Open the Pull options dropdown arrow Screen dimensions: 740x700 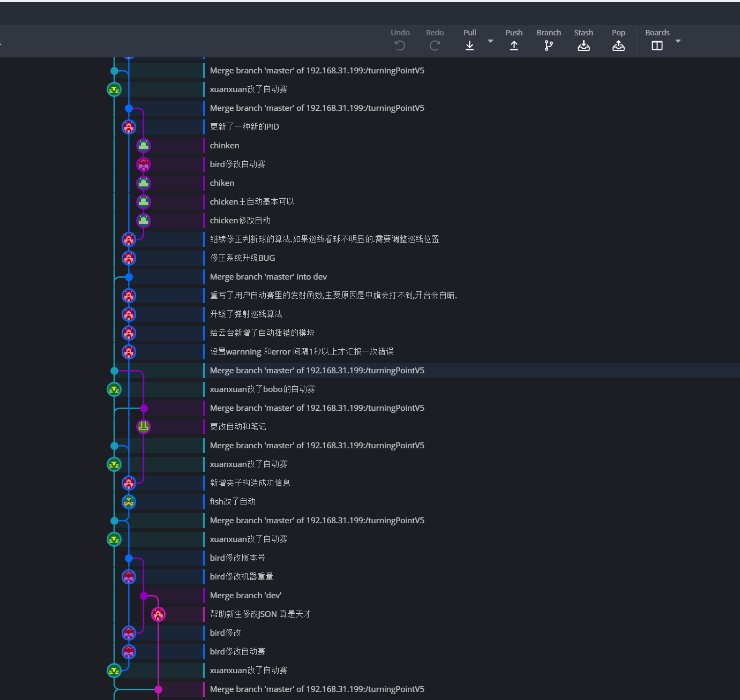(490, 41)
